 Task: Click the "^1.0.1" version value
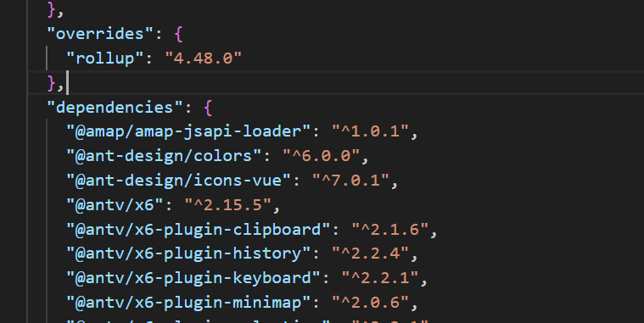(370, 131)
